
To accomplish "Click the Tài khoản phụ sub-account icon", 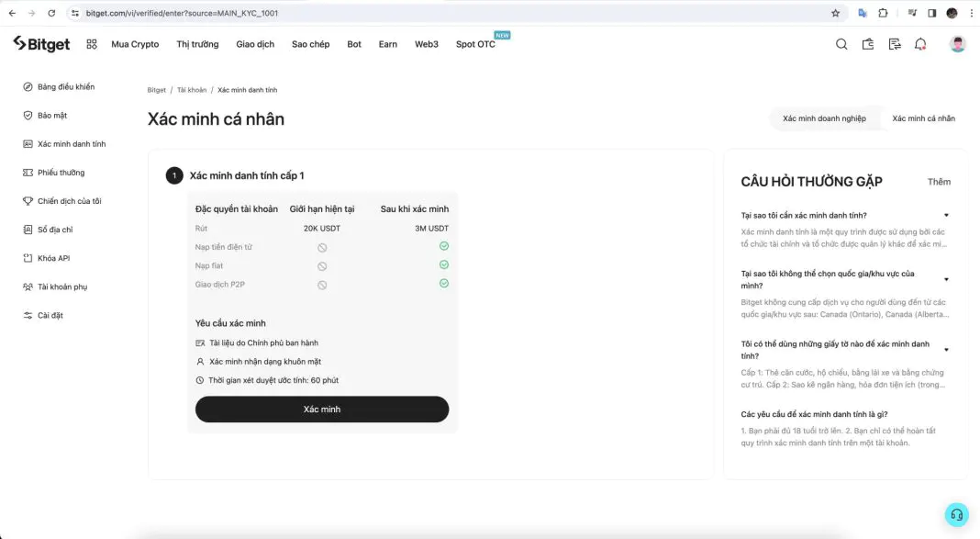I will [x=28, y=287].
